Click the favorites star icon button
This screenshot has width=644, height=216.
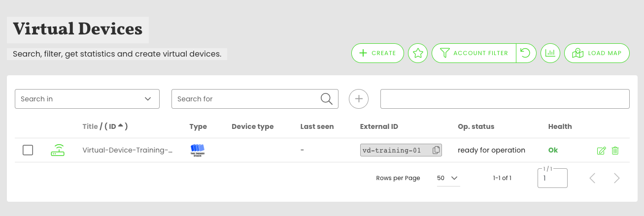coord(418,53)
